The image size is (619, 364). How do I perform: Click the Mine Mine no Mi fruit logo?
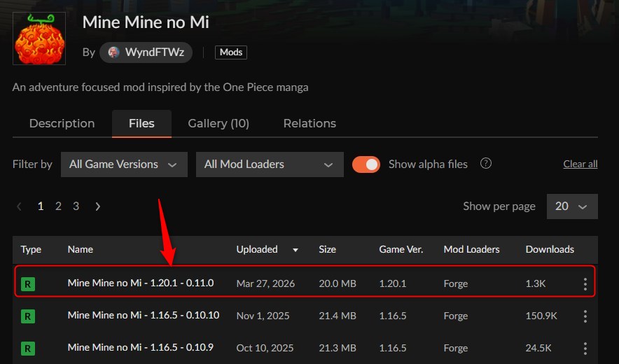39,38
